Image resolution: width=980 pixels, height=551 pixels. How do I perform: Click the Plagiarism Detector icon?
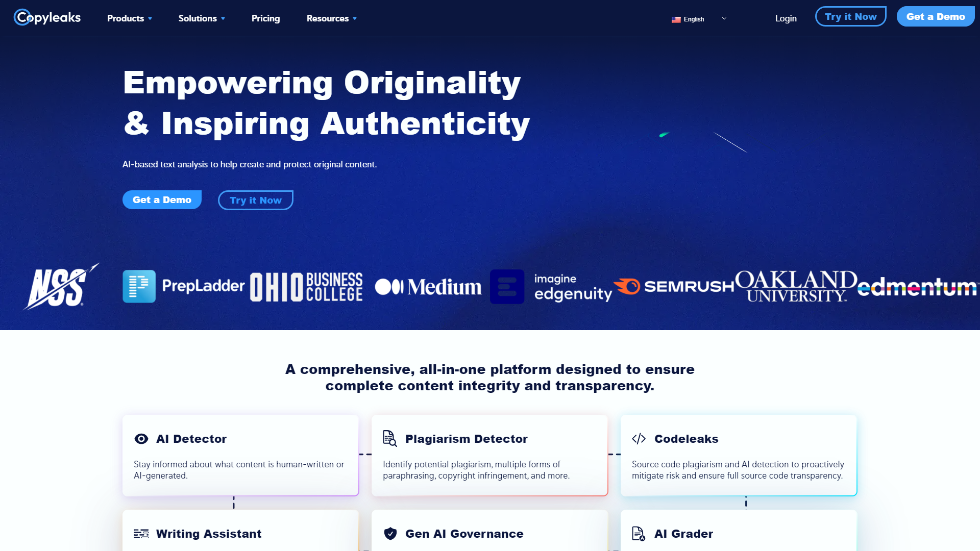pos(390,439)
